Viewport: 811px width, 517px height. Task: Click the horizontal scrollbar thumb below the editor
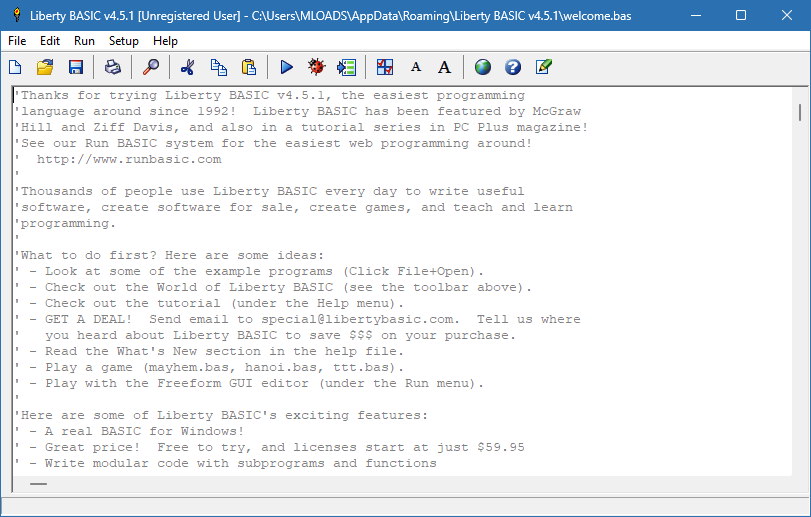coord(38,484)
